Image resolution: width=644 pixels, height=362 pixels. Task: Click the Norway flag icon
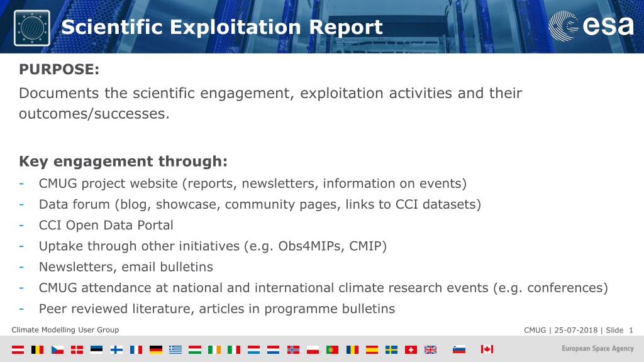pyautogui.click(x=293, y=349)
